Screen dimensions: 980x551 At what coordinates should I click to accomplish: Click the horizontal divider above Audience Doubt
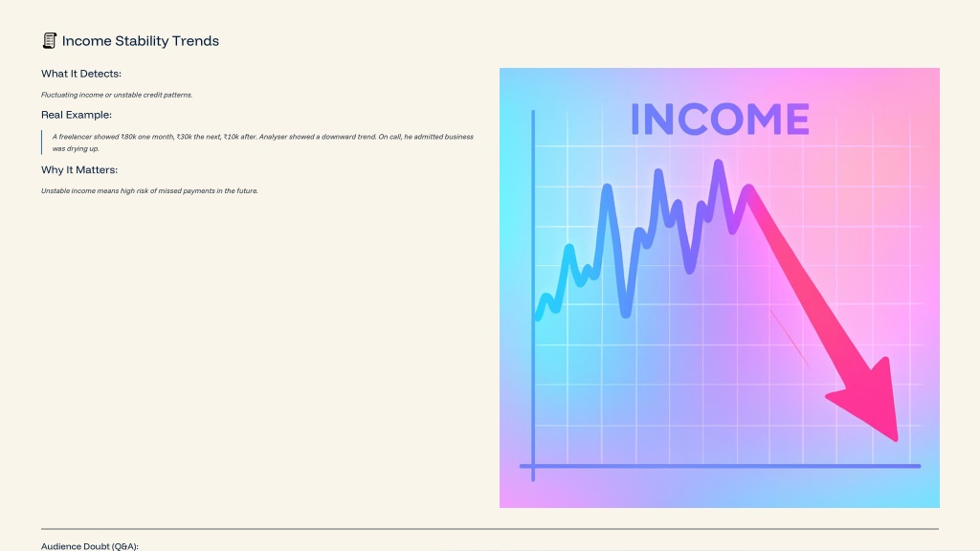pyautogui.click(x=490, y=529)
